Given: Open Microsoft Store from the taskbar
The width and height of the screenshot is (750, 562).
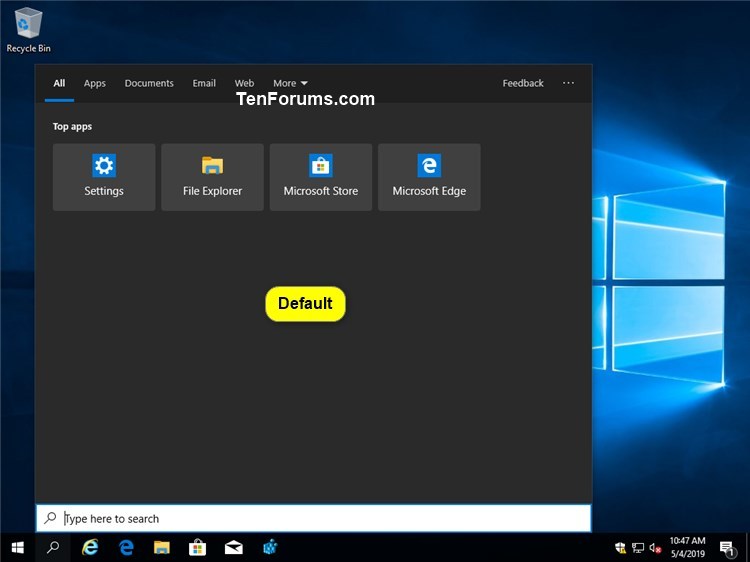Looking at the screenshot, I should point(198,547).
